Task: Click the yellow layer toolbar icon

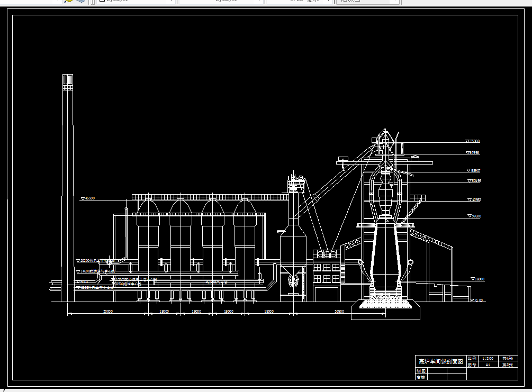Action: pos(68,1)
